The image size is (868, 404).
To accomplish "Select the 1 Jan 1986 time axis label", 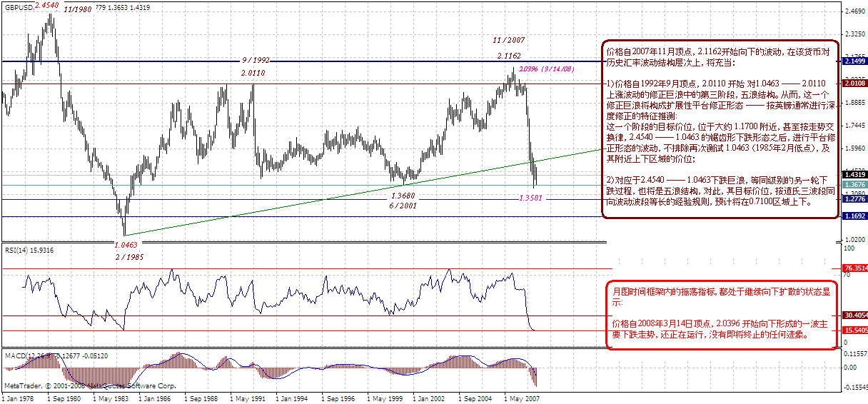I will [x=155, y=399].
